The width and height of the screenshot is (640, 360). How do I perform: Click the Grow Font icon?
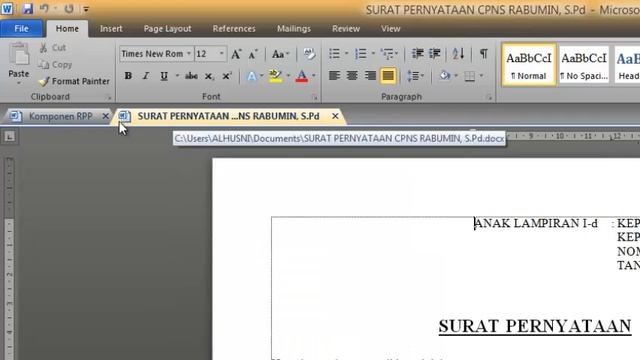click(236, 54)
